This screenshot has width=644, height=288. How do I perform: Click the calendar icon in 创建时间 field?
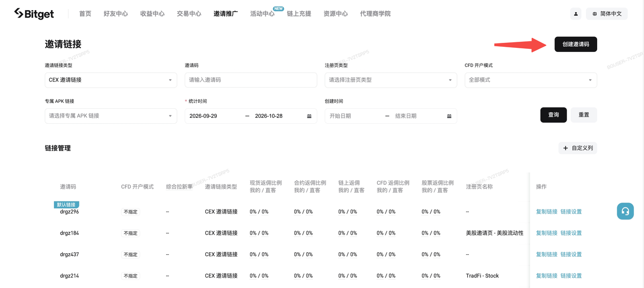coord(449,116)
